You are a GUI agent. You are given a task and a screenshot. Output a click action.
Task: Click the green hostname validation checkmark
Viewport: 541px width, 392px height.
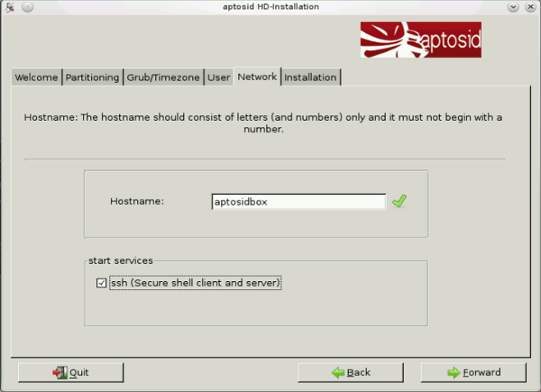(x=399, y=202)
